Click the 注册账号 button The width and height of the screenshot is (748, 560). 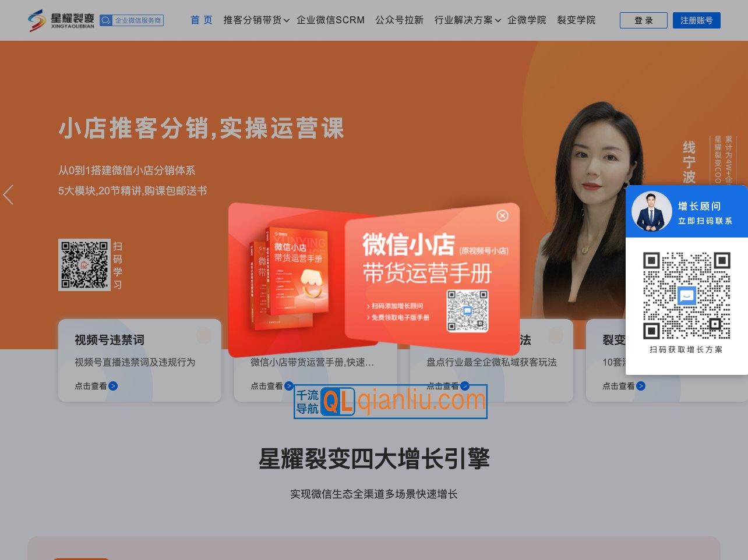tap(696, 20)
